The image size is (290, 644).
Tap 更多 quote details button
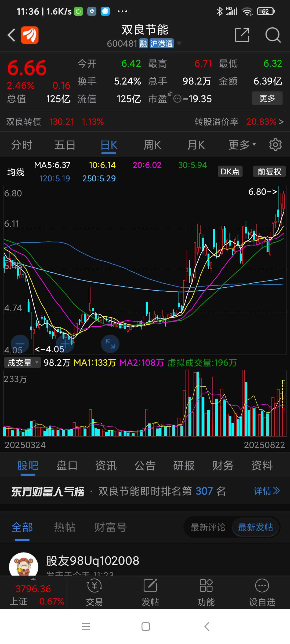(x=267, y=98)
